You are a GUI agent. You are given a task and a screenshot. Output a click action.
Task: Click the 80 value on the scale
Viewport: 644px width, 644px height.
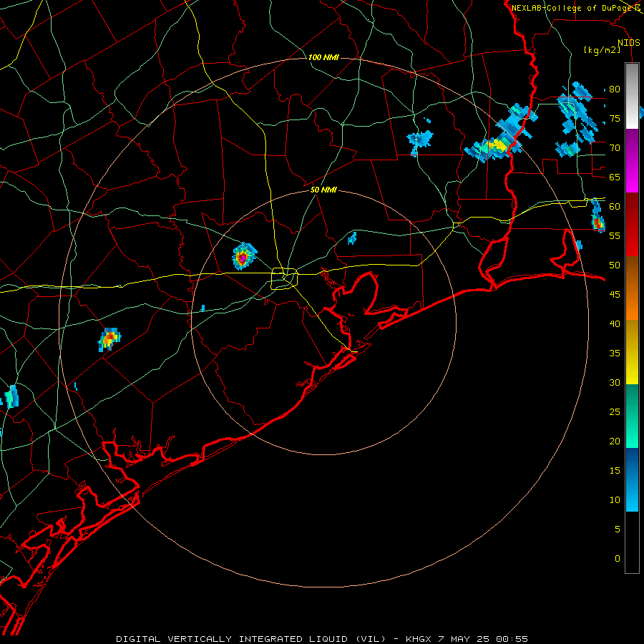tap(615, 89)
